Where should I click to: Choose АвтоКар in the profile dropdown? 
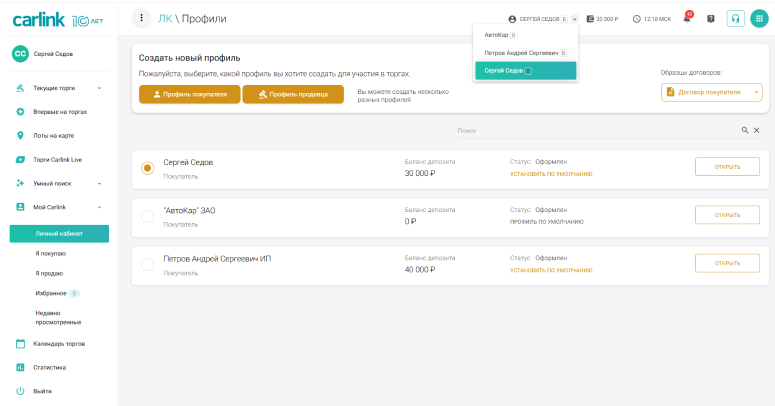(x=497, y=35)
